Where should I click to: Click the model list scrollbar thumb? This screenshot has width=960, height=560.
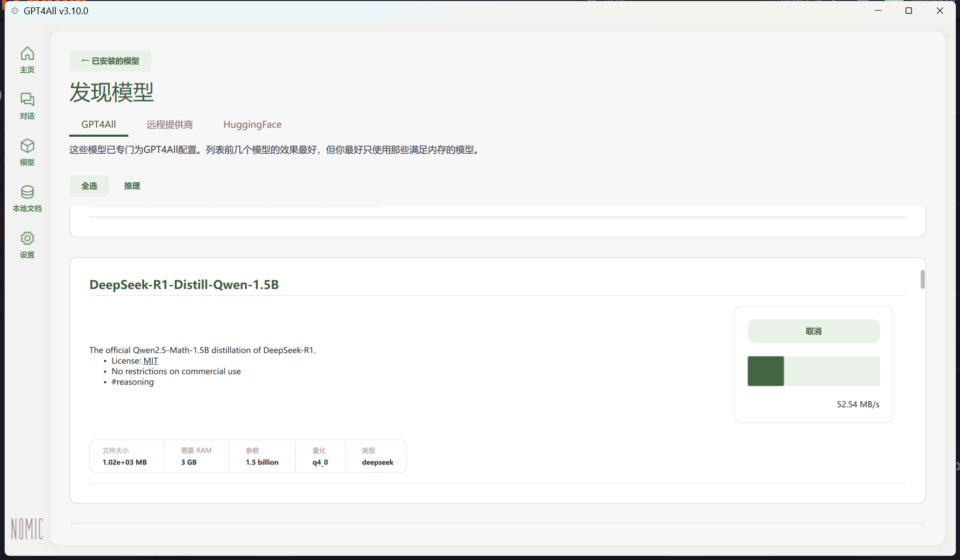coord(922,279)
